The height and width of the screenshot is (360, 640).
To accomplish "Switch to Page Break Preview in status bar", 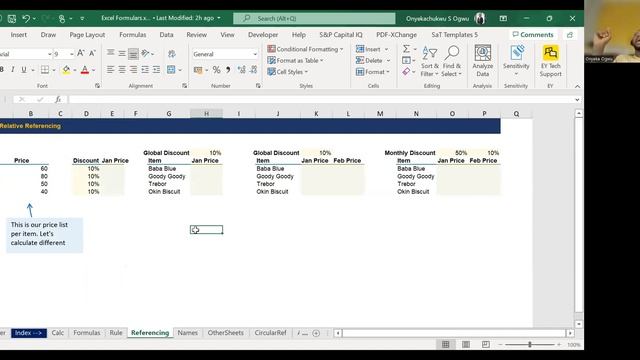I will click(486, 344).
